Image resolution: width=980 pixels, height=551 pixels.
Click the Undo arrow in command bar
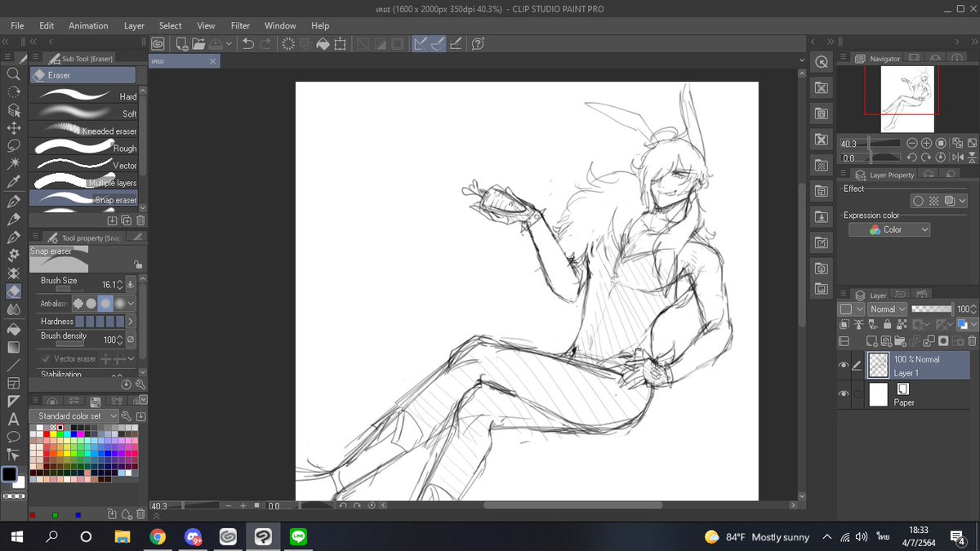pyautogui.click(x=248, y=44)
